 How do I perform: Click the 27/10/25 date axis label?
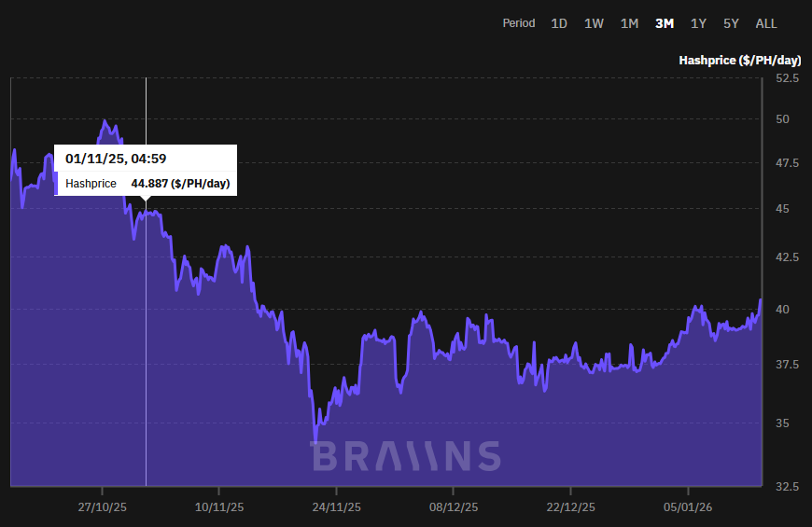pyautogui.click(x=102, y=508)
